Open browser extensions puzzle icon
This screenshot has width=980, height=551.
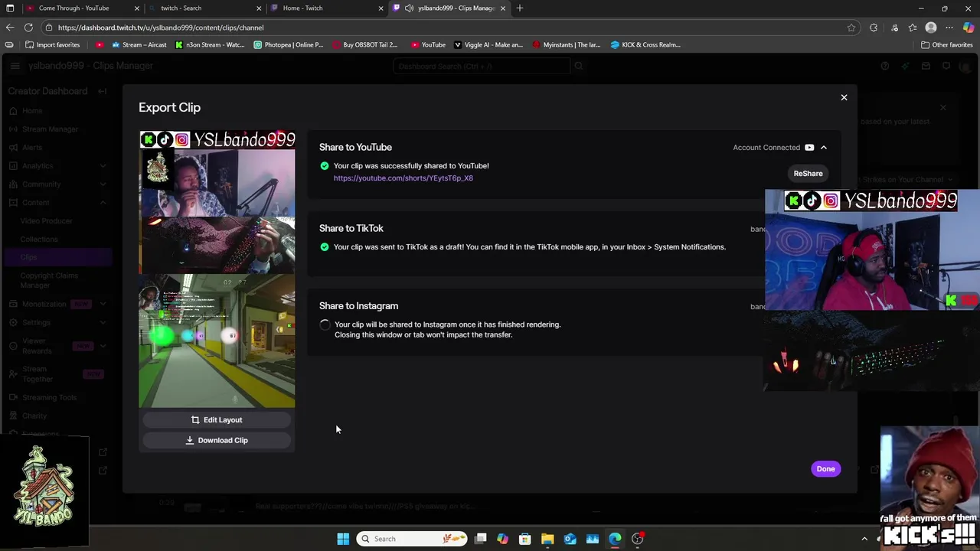coord(874,28)
